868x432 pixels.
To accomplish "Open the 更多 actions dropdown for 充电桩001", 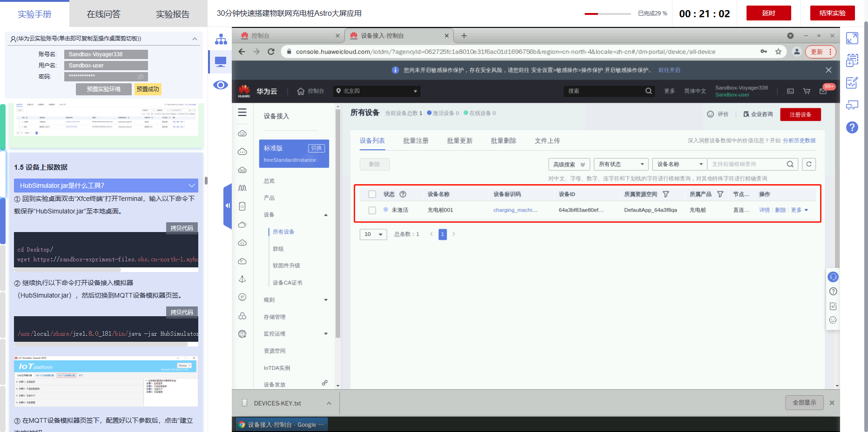I will [x=800, y=210].
